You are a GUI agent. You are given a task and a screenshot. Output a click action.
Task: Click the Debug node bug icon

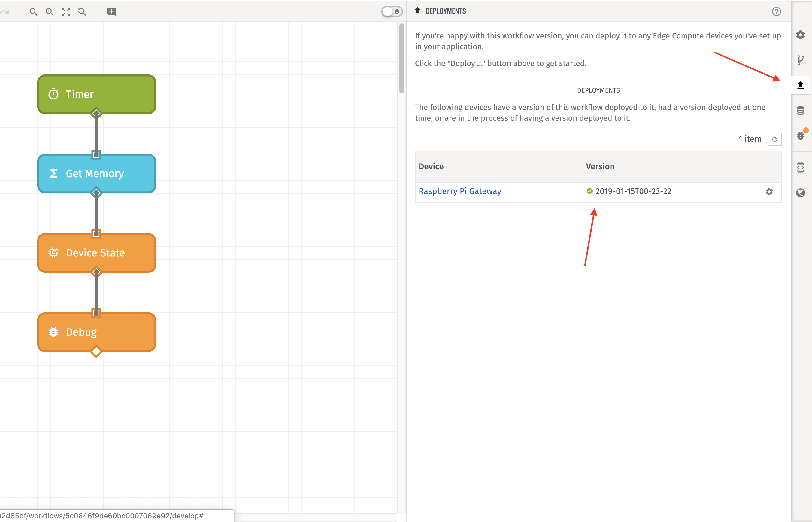[53, 332]
